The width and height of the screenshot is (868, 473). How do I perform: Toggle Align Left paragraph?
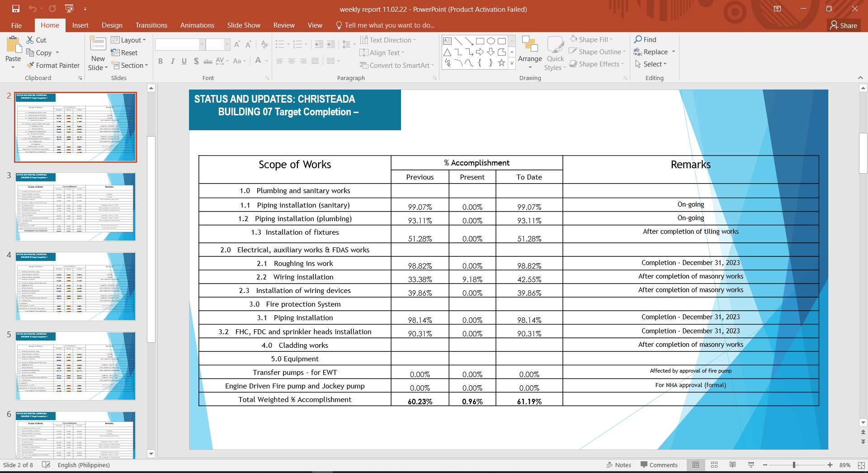click(x=280, y=61)
